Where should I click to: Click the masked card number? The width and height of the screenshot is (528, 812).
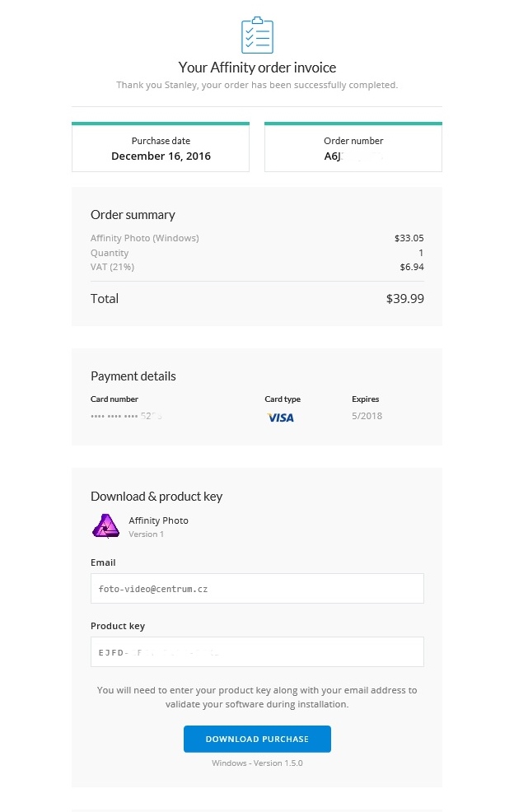pyautogui.click(x=126, y=416)
